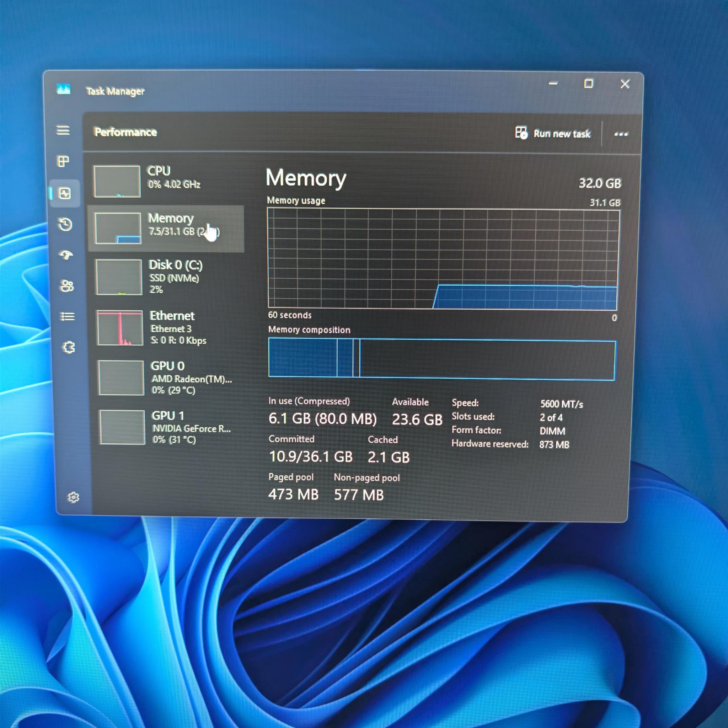Open the App history page icon
This screenshot has height=728, width=728.
tap(65, 224)
